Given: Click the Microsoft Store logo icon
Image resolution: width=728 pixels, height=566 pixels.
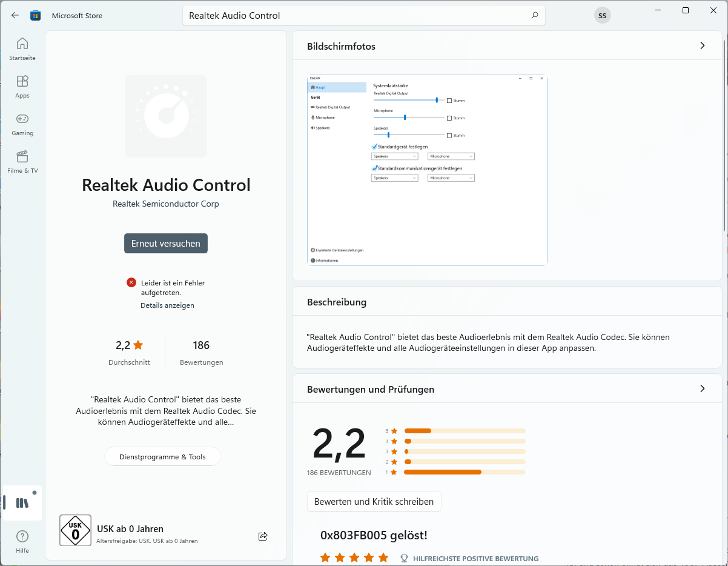Looking at the screenshot, I should coord(36,15).
